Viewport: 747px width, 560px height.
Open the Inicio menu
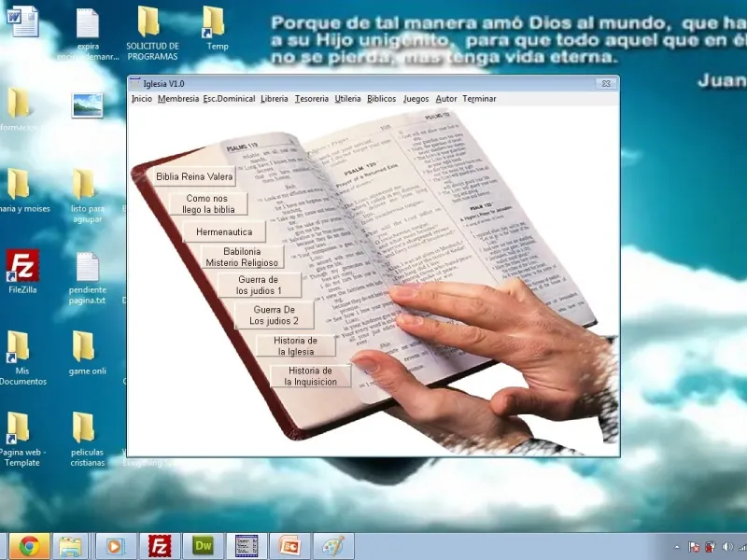pyautogui.click(x=142, y=99)
